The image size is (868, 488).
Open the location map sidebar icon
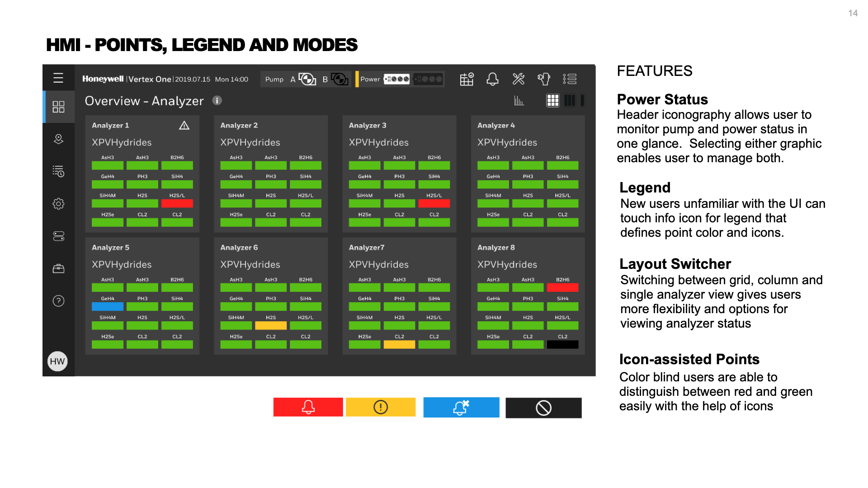58,139
